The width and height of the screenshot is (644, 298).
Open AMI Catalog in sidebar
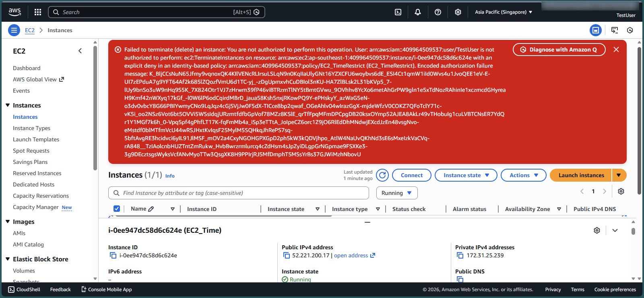[x=28, y=244]
